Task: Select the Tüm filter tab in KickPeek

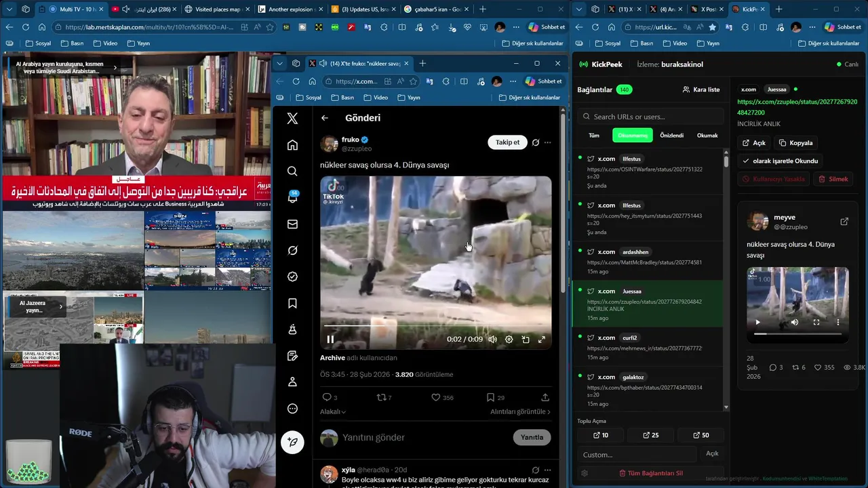Action: pos(594,136)
